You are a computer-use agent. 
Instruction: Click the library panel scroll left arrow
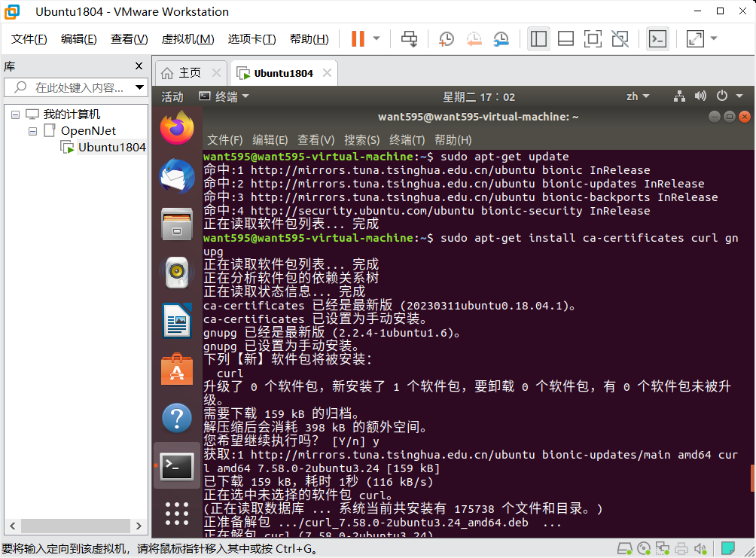click(x=13, y=526)
